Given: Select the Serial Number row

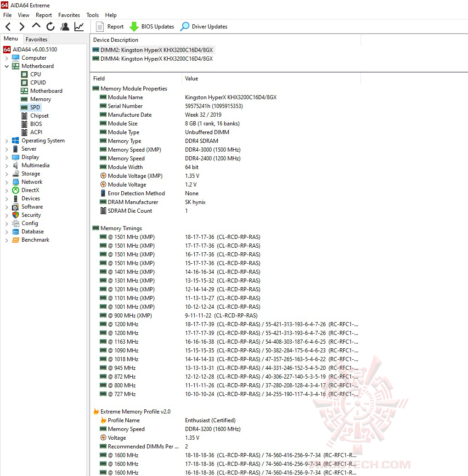Looking at the screenshot, I should tap(225, 106).
